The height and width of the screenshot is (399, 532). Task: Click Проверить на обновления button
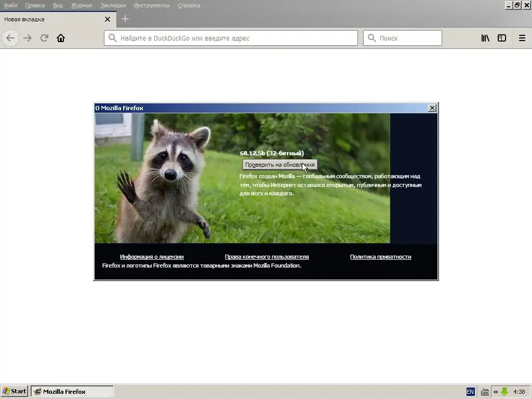coord(280,165)
